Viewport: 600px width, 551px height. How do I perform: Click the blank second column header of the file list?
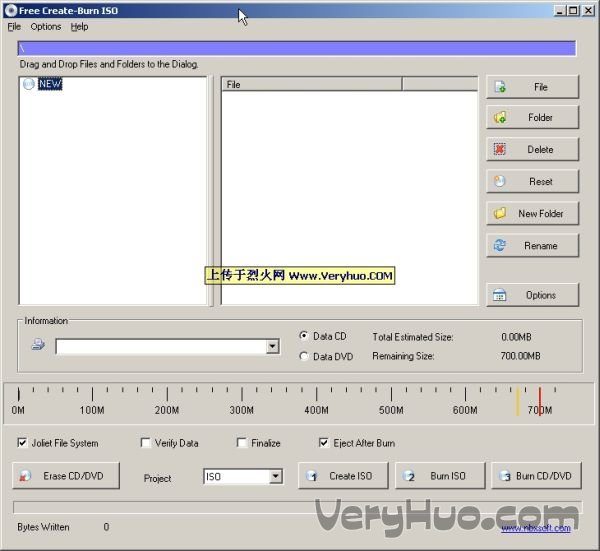click(440, 84)
